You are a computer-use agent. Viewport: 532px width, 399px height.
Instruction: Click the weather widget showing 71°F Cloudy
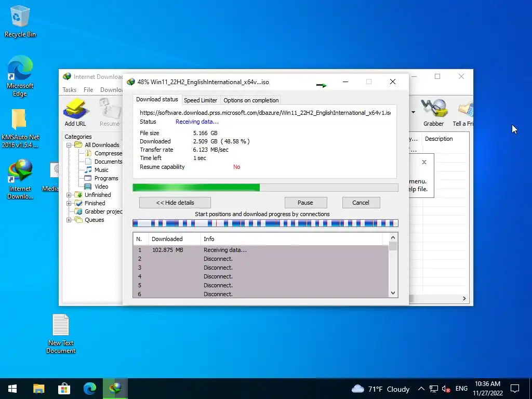[x=380, y=389]
